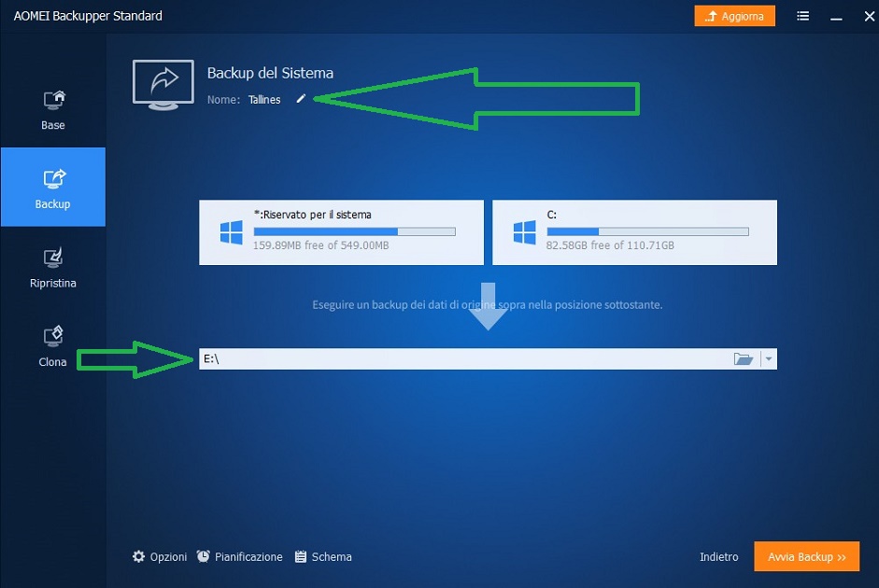Start the backup with Avvia Backup
This screenshot has height=588, width=879.
(807, 556)
